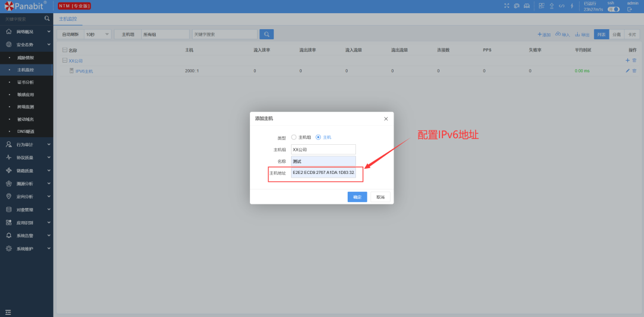Click the 主机组 field in dialog

point(324,150)
